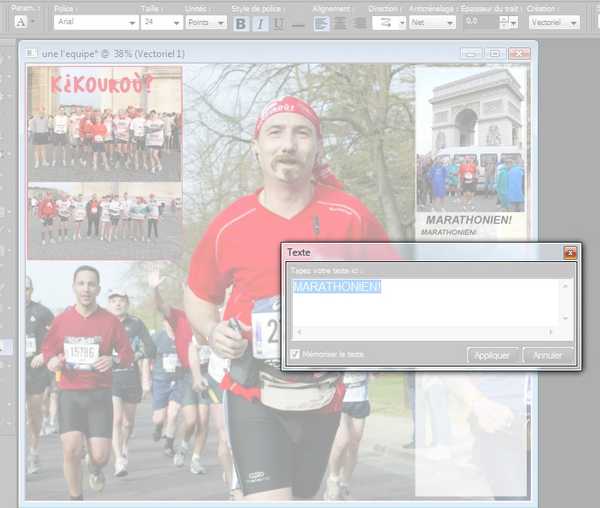The height and width of the screenshot is (508, 600).
Task: Click the text box scroll-up arrow
Action: click(565, 285)
